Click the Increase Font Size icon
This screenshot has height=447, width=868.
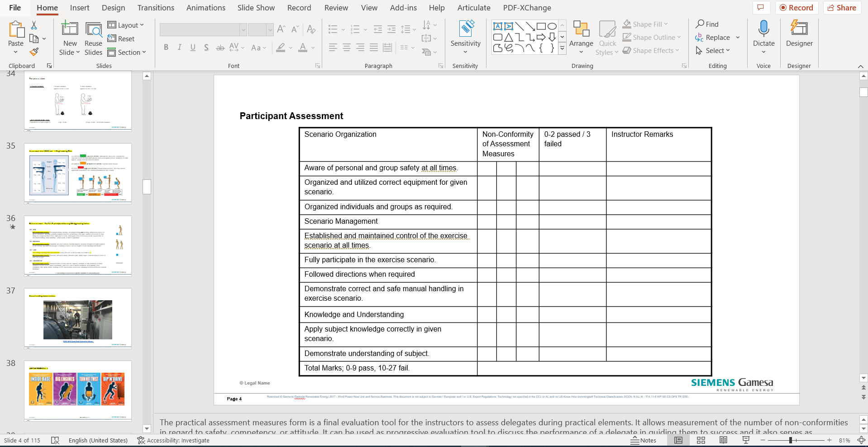[281, 29]
